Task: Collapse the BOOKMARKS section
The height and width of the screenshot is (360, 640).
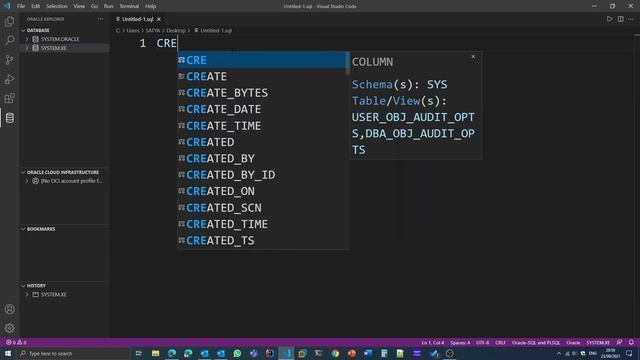Action: pos(23,229)
